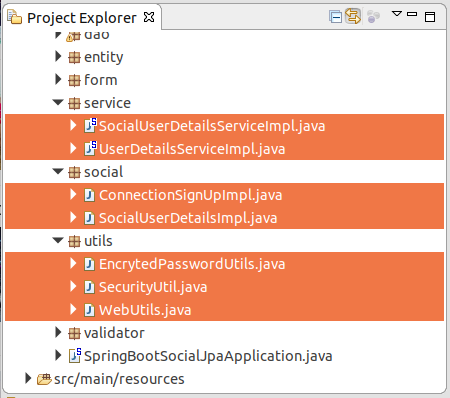Image resolution: width=450 pixels, height=398 pixels.
Task: Click the utils package icon
Action: point(74,241)
